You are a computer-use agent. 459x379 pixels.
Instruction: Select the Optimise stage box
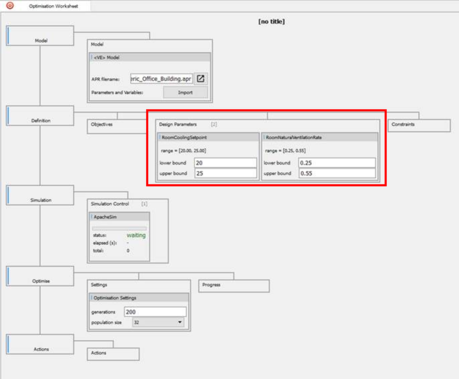point(40,276)
